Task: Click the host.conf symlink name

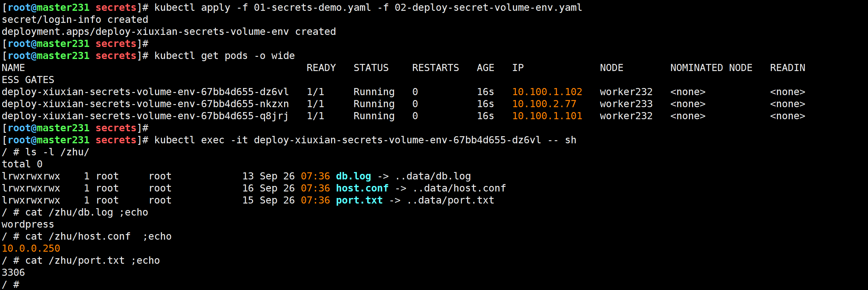Action: coord(362,188)
